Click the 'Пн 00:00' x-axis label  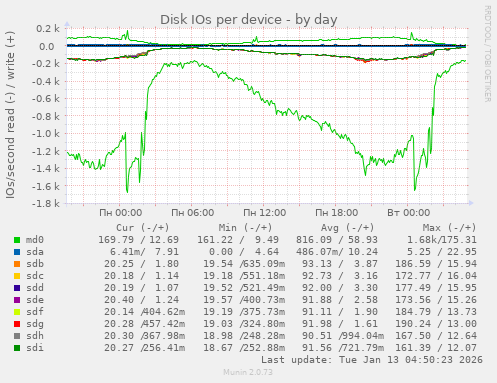point(120,213)
